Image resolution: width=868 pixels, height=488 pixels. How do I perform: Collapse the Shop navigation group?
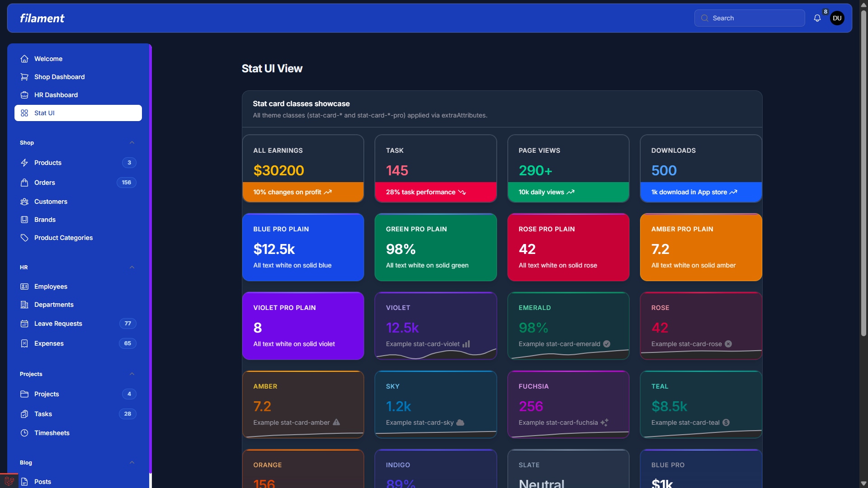click(132, 143)
